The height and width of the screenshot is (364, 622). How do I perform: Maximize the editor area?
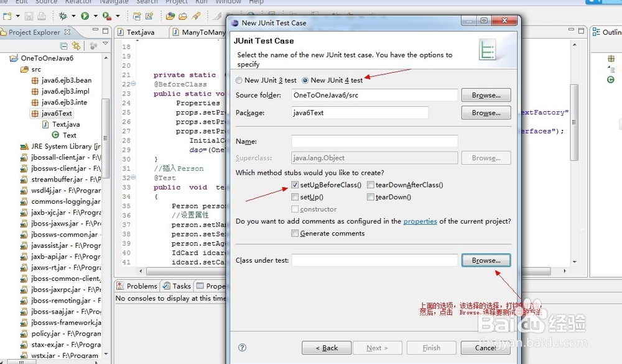coord(581,30)
